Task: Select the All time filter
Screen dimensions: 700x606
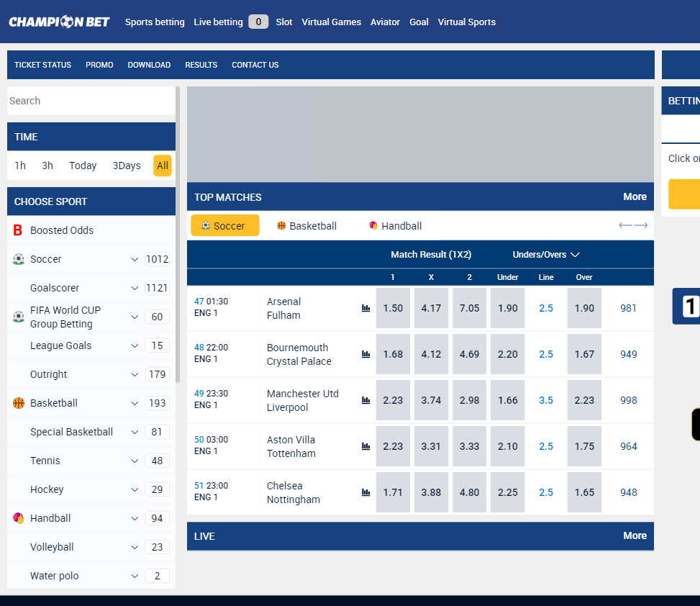Action: [163, 166]
